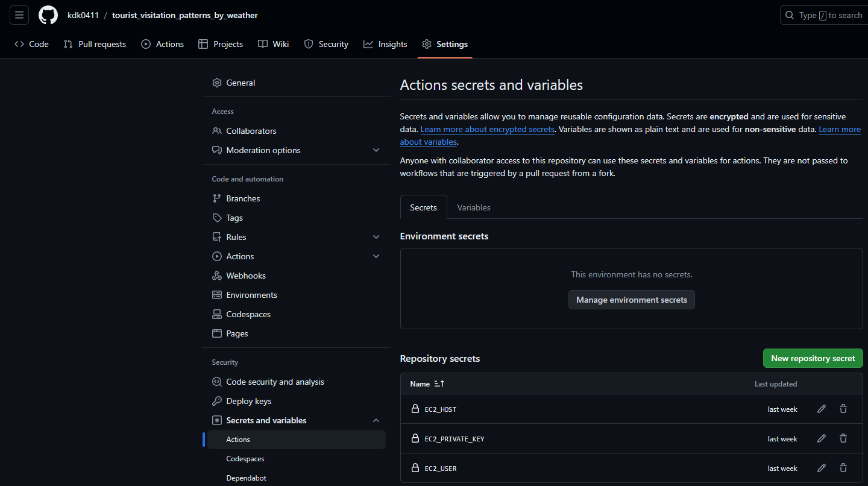This screenshot has height=486, width=868.
Task: Expand the Moderation options section
Action: [376, 150]
